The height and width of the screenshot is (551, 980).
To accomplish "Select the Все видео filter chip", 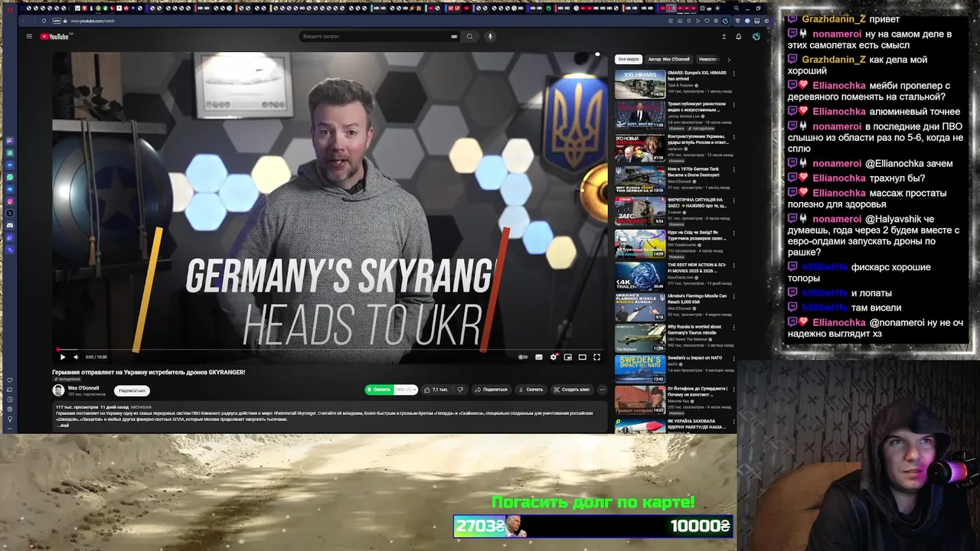I will click(x=629, y=59).
